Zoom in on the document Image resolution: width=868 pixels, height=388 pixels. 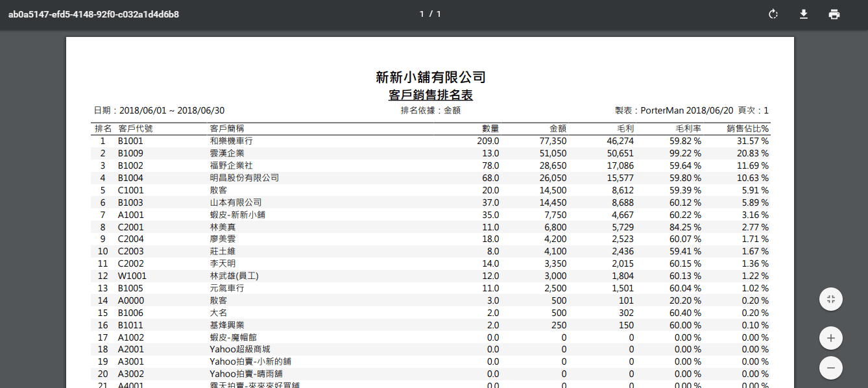[831, 338]
